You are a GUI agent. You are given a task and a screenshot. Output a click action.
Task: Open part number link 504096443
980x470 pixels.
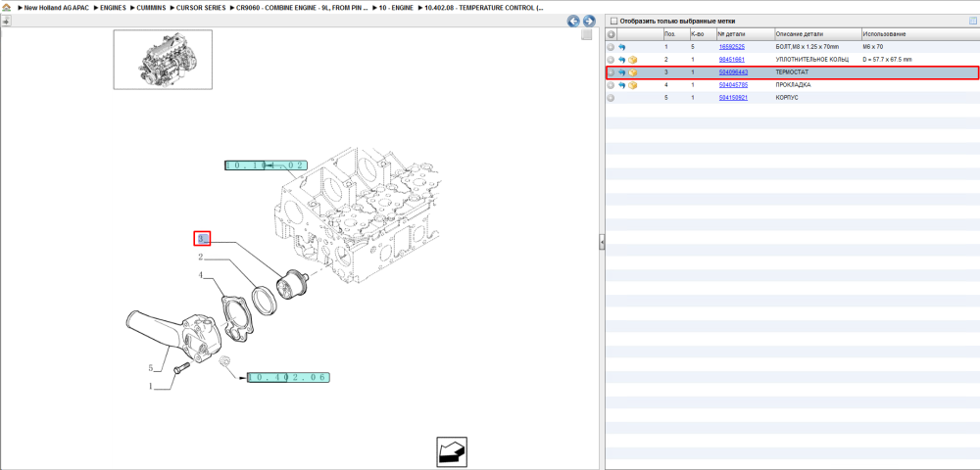coord(733,72)
